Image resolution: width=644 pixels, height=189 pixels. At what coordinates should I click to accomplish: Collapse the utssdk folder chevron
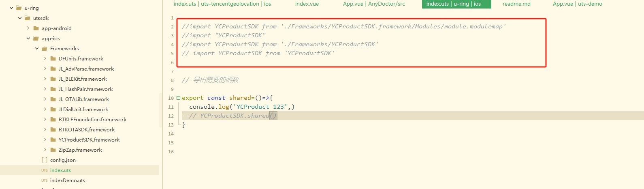(x=20, y=18)
